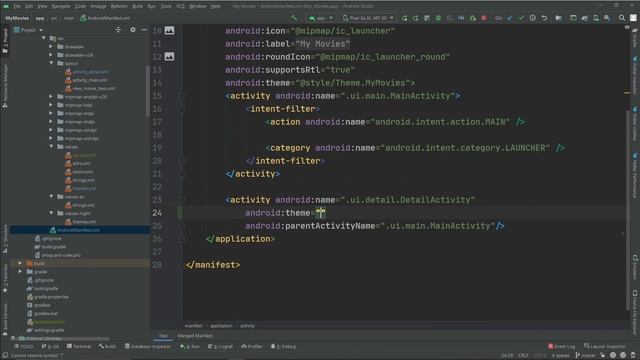
Task: Expand the build folder
Action: (20, 263)
